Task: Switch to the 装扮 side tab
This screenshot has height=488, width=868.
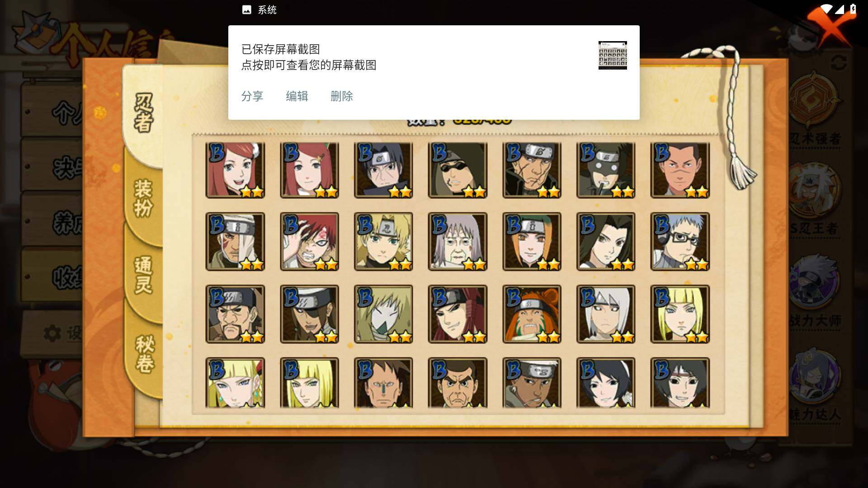Action: (144, 199)
